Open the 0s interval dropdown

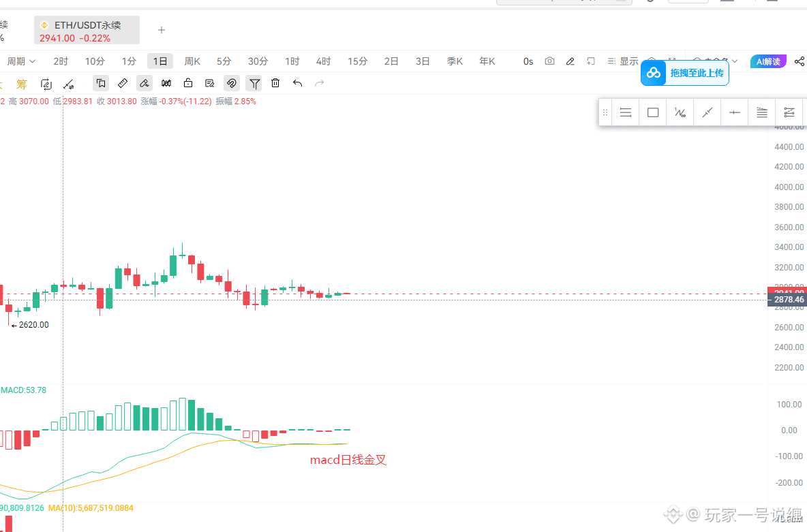click(528, 61)
